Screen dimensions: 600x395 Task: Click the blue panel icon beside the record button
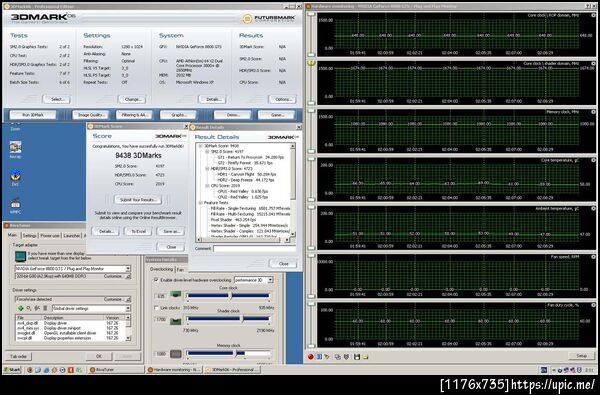pos(319,357)
